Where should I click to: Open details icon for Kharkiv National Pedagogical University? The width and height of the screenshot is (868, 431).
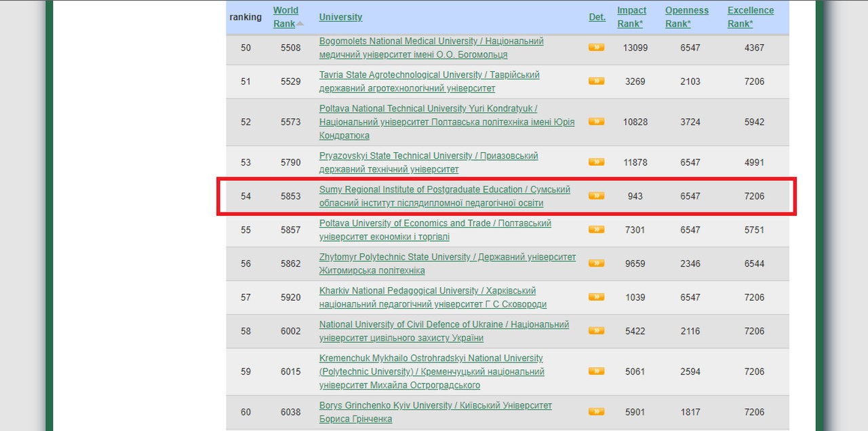tap(596, 297)
